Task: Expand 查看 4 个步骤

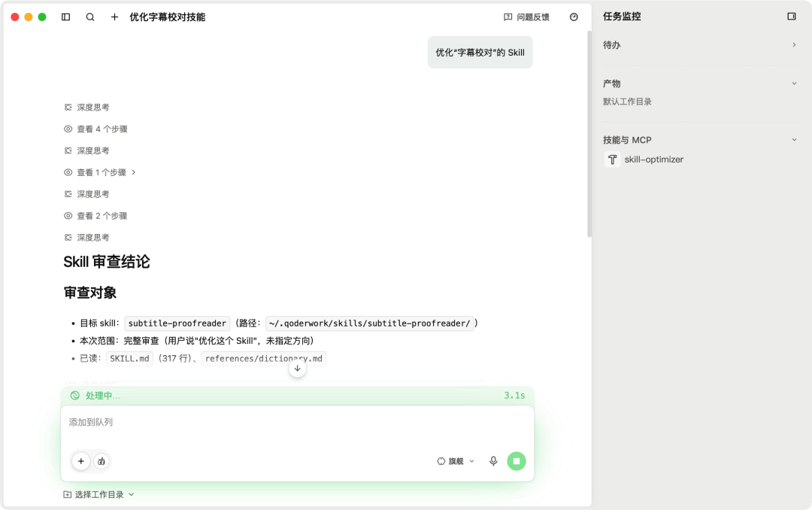Action: pyautogui.click(x=95, y=129)
